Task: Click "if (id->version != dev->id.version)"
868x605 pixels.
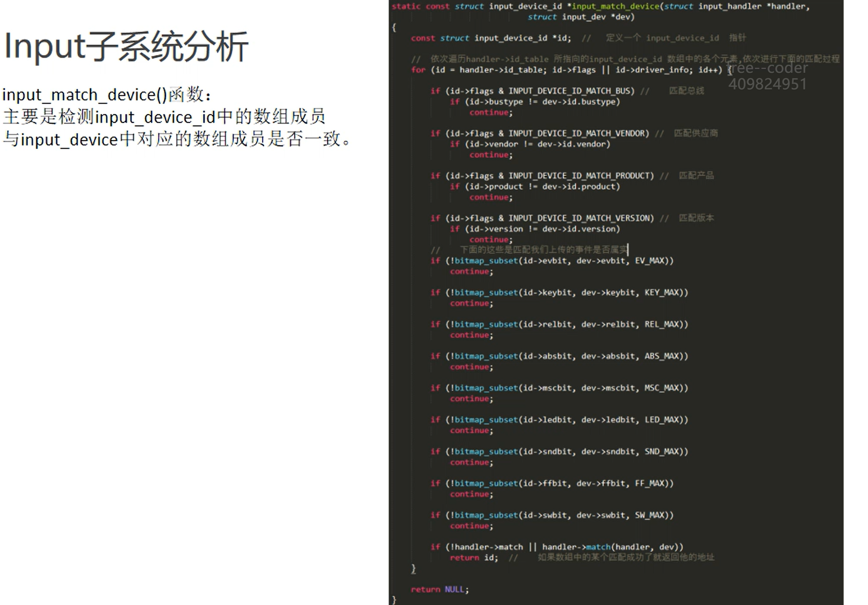Action: (535, 229)
